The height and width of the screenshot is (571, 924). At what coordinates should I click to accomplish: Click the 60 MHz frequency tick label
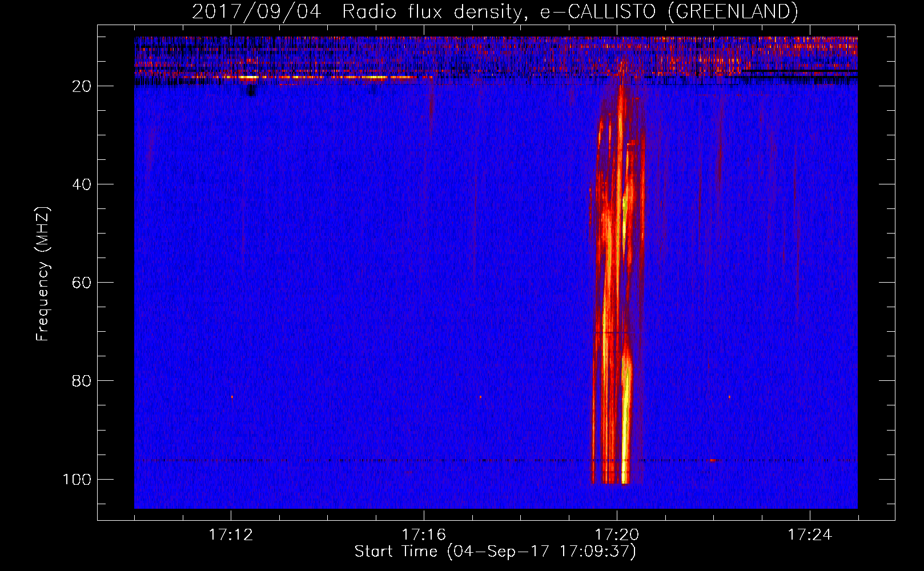tap(82, 283)
